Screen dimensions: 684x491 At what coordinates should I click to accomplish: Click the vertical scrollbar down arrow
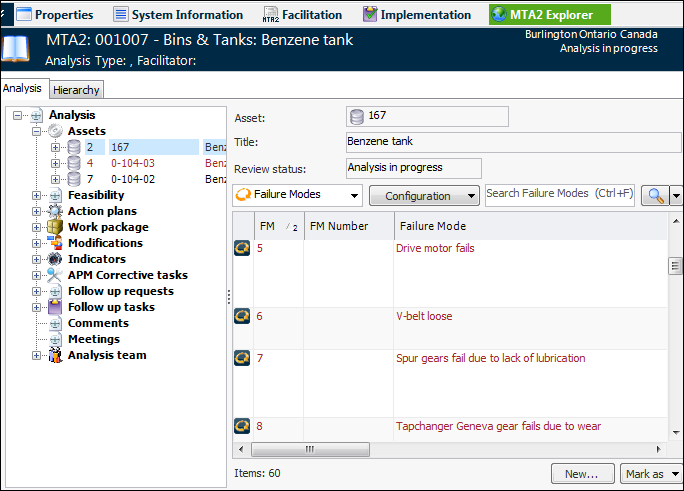(676, 432)
